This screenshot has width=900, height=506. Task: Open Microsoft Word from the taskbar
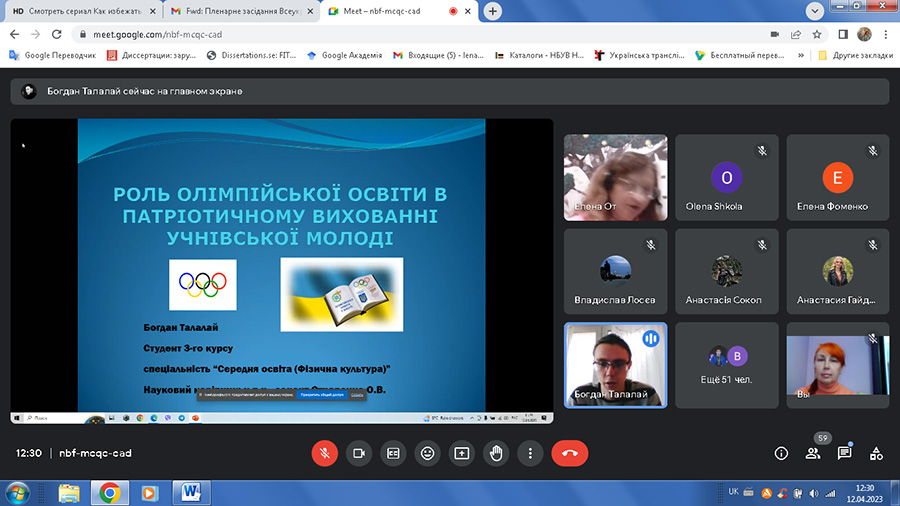tap(191, 492)
